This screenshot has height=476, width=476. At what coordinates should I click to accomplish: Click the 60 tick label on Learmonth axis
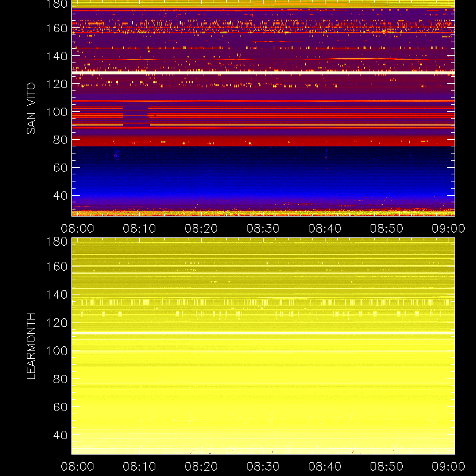click(x=60, y=407)
